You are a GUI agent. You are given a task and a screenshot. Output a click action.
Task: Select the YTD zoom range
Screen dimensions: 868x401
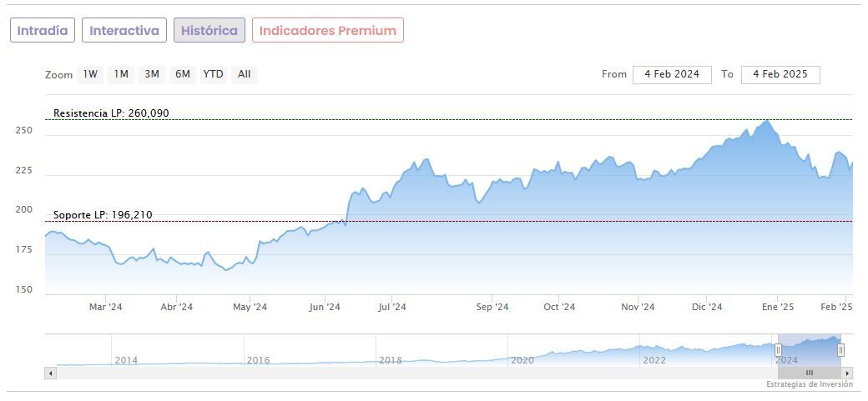click(214, 74)
